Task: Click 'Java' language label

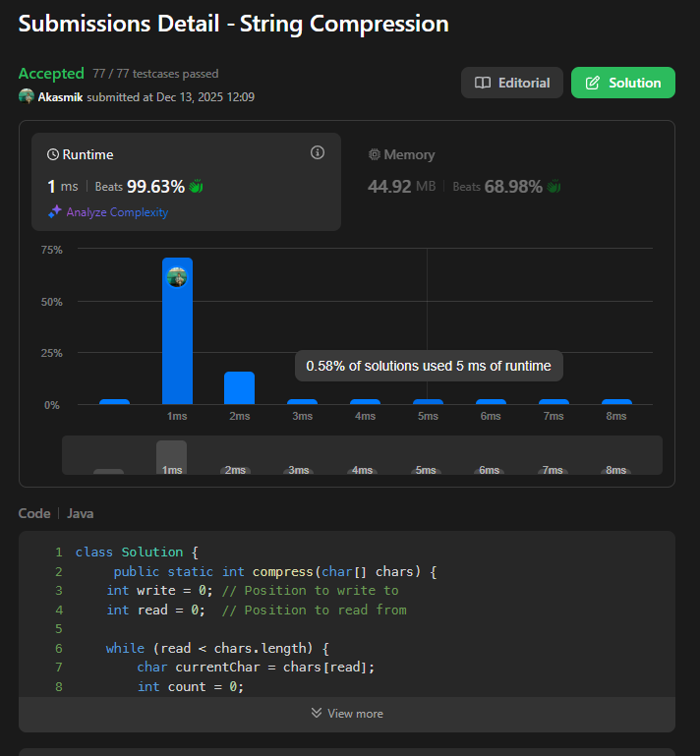Action: click(x=80, y=513)
